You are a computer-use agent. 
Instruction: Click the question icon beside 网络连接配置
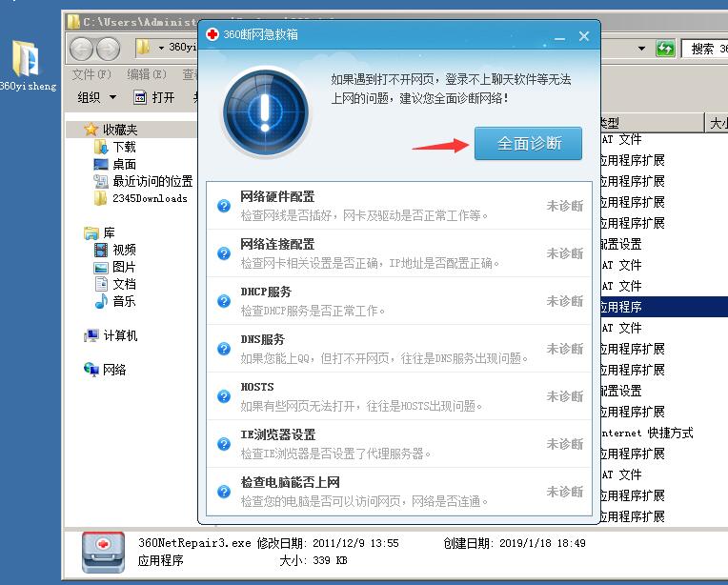(224, 253)
